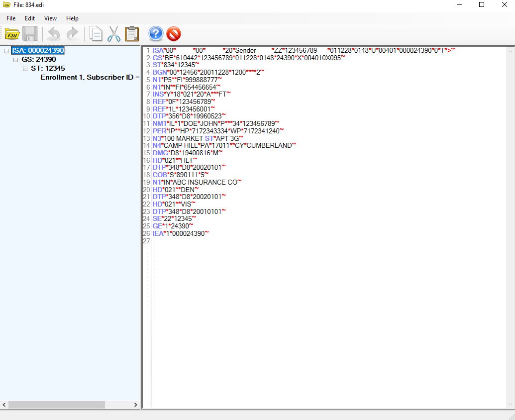
Task: Click the N1*P5**FI*999888777 line
Action: (x=187, y=80)
